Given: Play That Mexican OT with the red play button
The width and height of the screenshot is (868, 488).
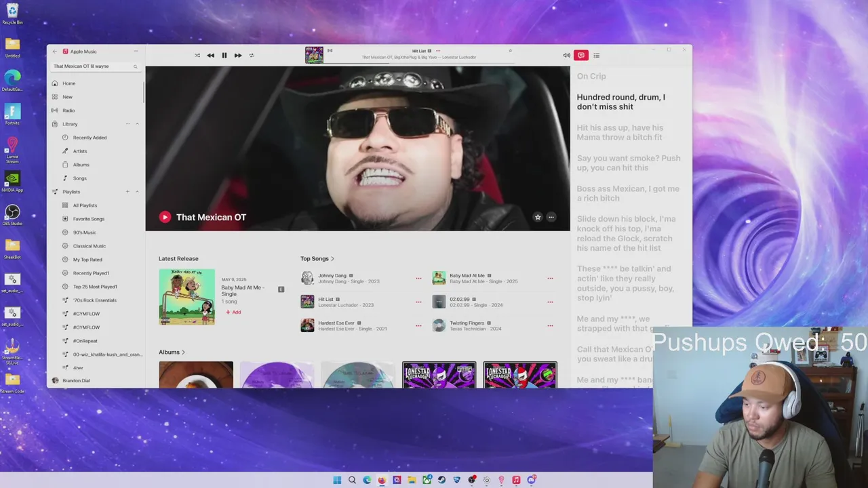Looking at the screenshot, I should click(165, 217).
